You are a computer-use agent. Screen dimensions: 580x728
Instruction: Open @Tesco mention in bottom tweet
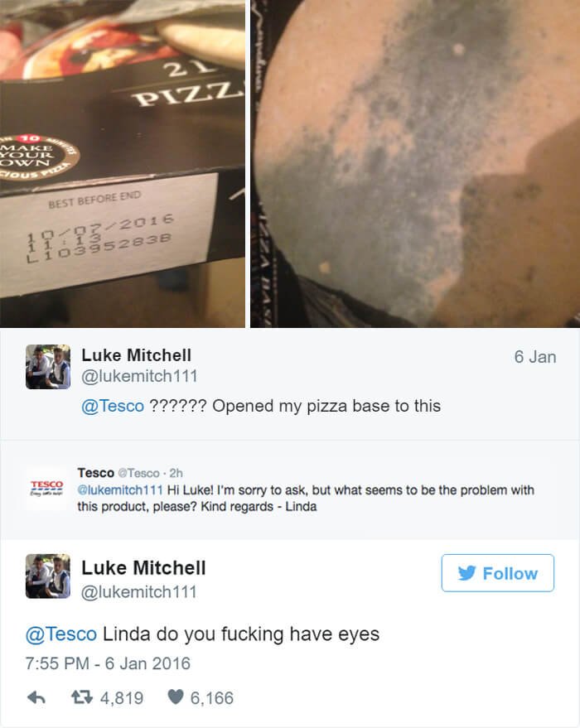61,634
